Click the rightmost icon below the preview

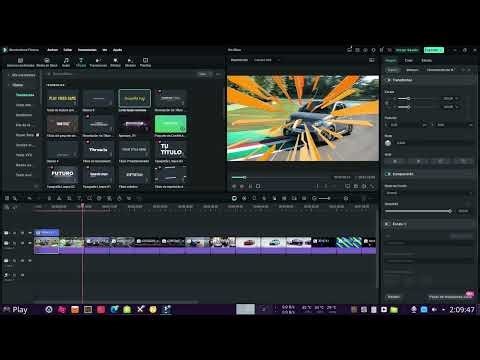coord(372,186)
